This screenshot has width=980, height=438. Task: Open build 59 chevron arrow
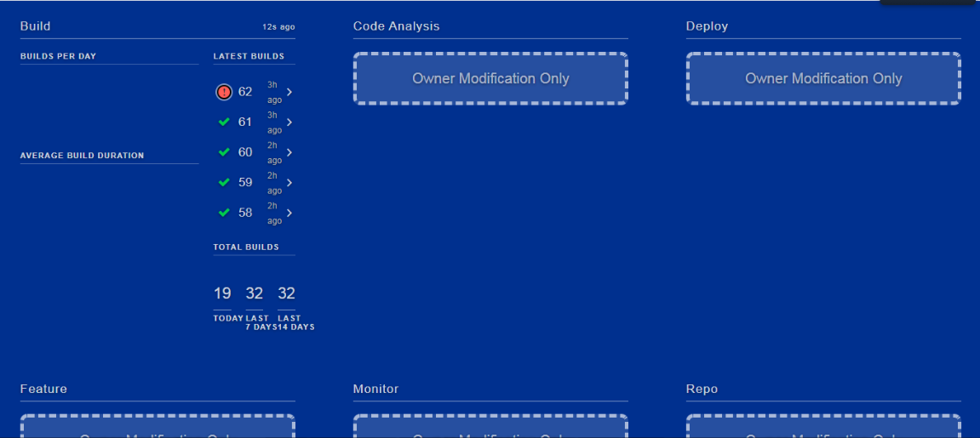tap(289, 183)
